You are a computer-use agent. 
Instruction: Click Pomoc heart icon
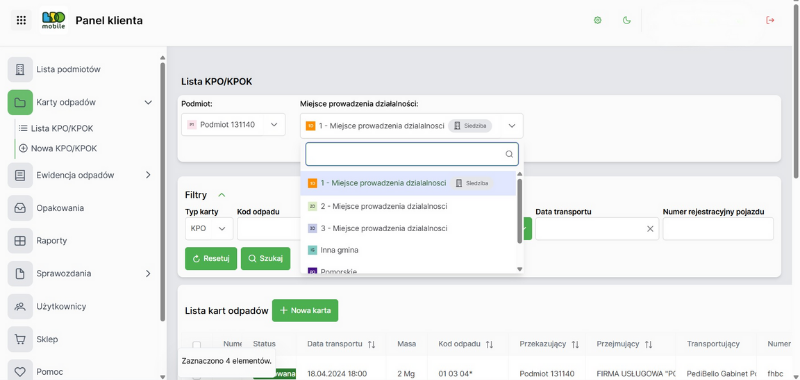point(20,372)
